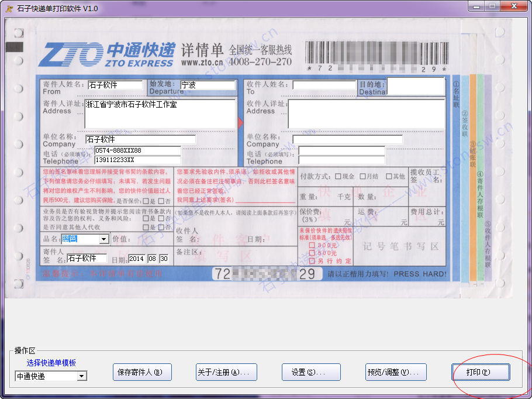This screenshot has width=532, height=399.
Task: Click the sender name field 石子软件
Action: [115, 85]
